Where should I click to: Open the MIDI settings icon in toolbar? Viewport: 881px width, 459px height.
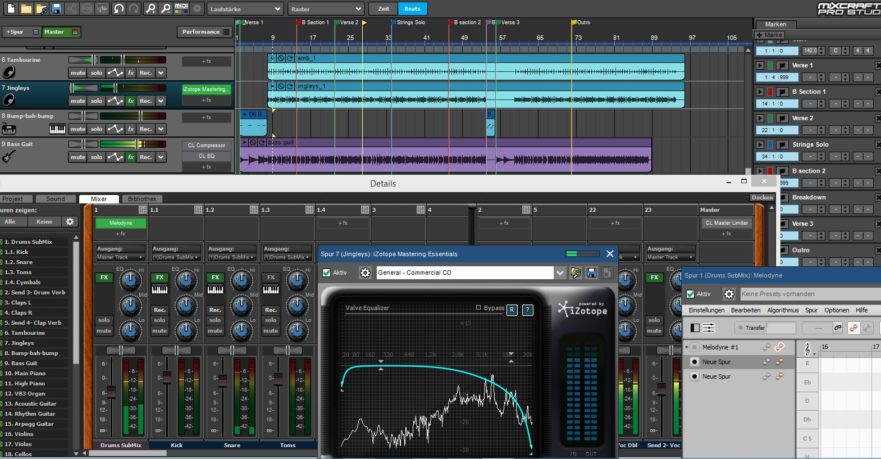(x=181, y=8)
